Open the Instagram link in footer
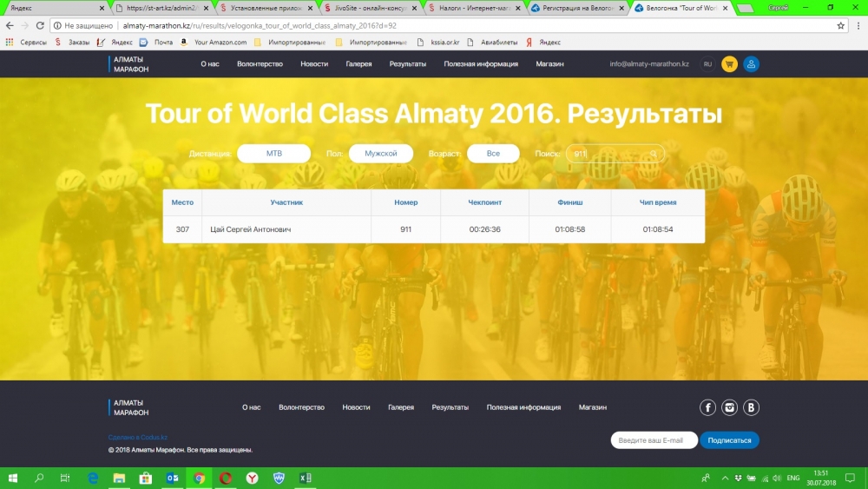This screenshot has width=868, height=489. tap(730, 407)
